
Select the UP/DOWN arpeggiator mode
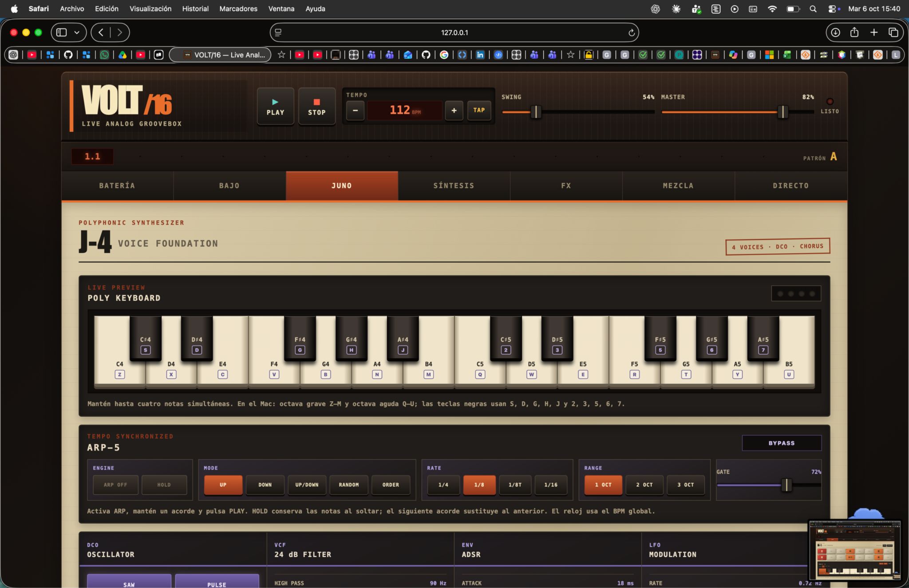pyautogui.click(x=307, y=485)
